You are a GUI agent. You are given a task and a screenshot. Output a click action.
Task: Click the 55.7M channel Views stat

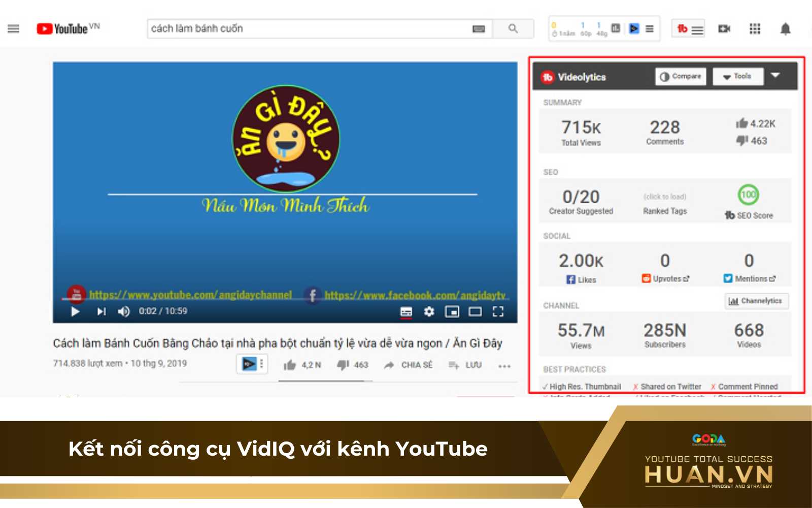(x=581, y=336)
